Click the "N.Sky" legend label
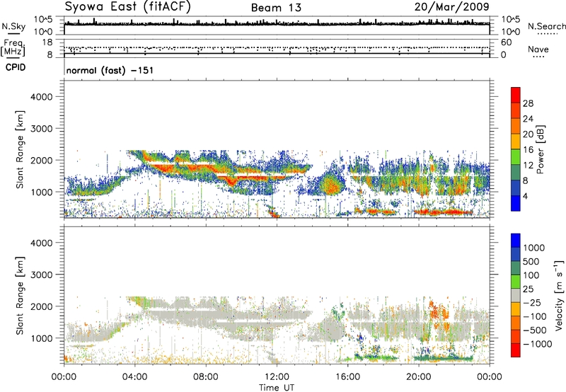 click(13, 26)
